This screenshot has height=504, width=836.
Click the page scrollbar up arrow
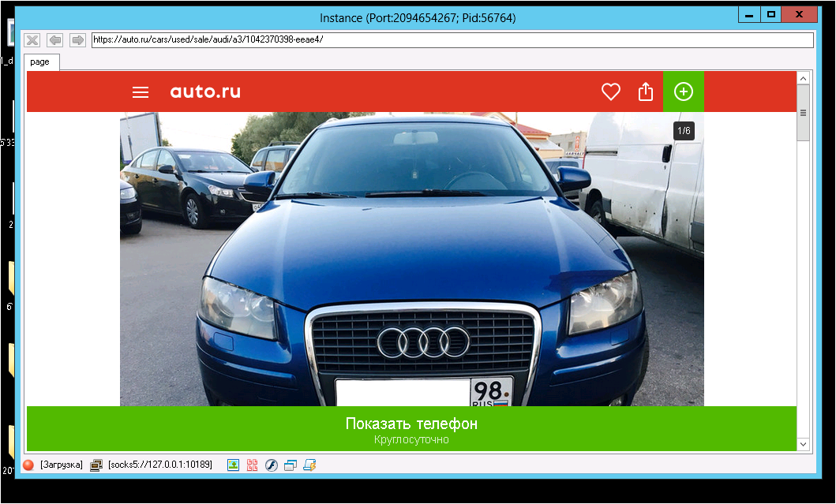click(803, 78)
